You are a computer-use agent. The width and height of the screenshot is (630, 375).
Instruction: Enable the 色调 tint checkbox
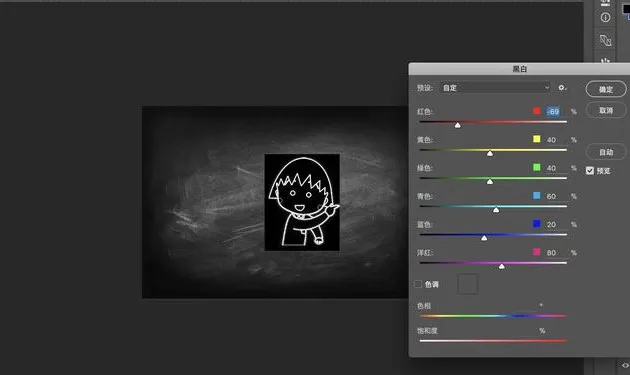418,284
